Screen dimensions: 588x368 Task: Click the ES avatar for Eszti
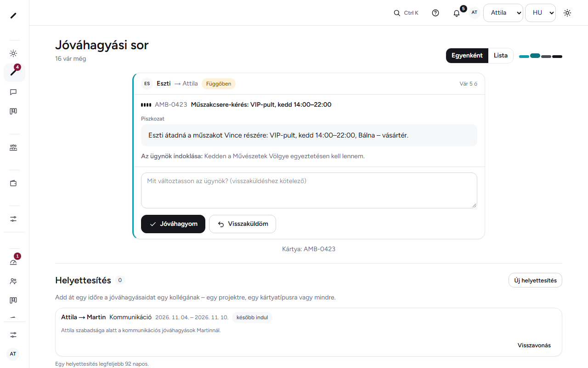[x=147, y=84]
